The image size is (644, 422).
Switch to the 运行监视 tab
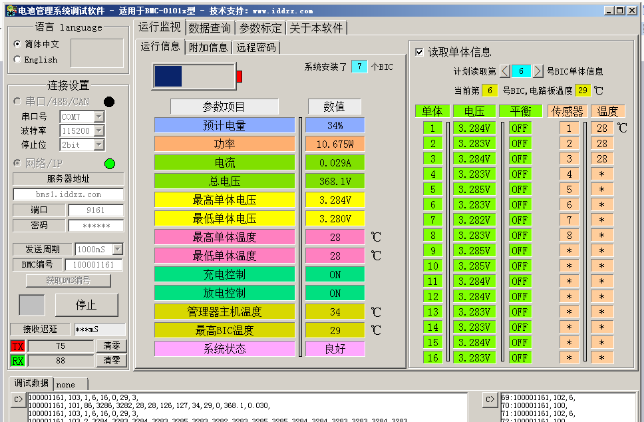click(x=160, y=27)
